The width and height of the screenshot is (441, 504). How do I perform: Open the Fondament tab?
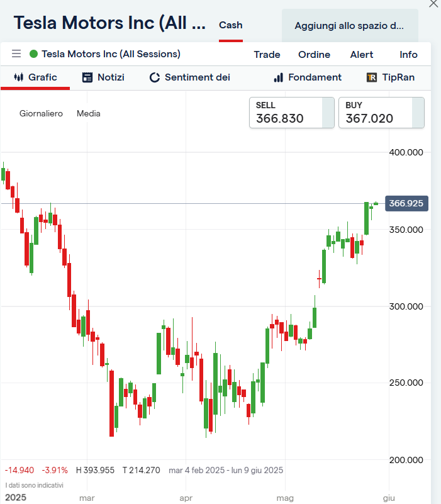308,77
